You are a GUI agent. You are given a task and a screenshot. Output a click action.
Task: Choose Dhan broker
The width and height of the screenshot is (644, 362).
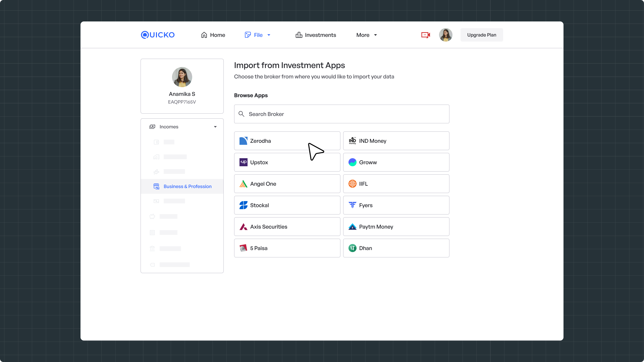point(396,248)
